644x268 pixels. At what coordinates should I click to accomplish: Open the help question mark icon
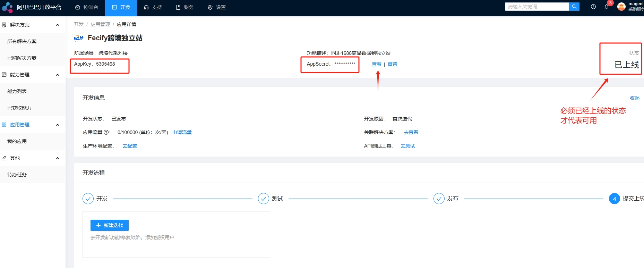[593, 7]
